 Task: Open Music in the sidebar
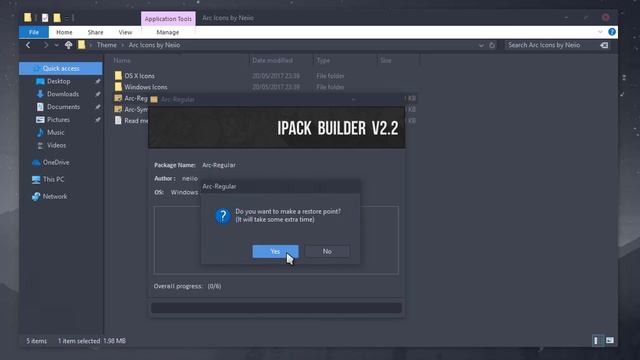56,132
